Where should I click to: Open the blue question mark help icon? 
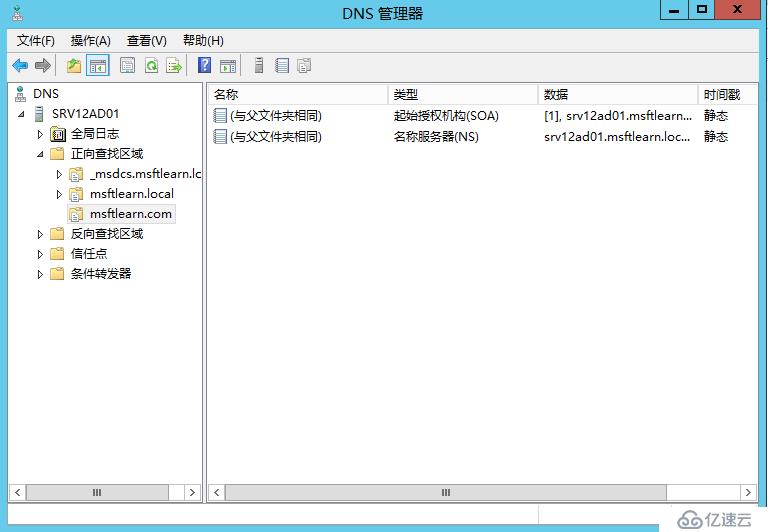point(204,65)
